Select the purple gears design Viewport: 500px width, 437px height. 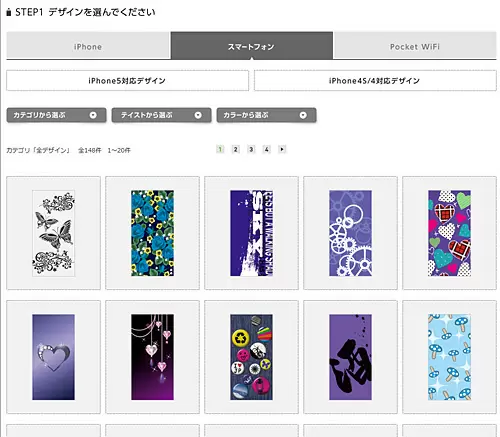pyautogui.click(x=350, y=233)
